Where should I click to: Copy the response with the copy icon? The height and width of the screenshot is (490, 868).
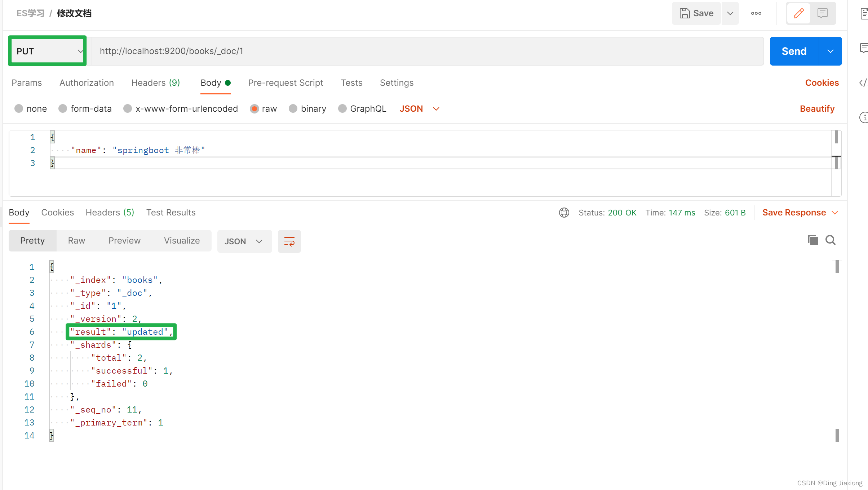click(813, 240)
